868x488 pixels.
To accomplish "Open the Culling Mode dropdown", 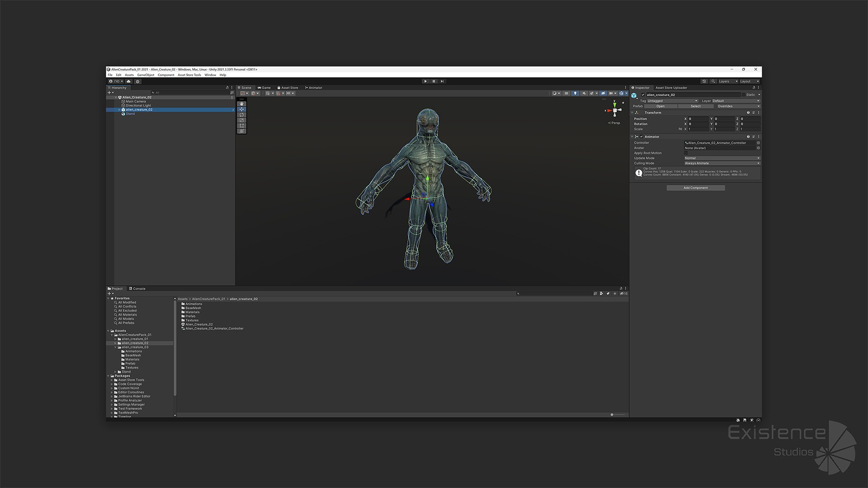I will pyautogui.click(x=722, y=163).
